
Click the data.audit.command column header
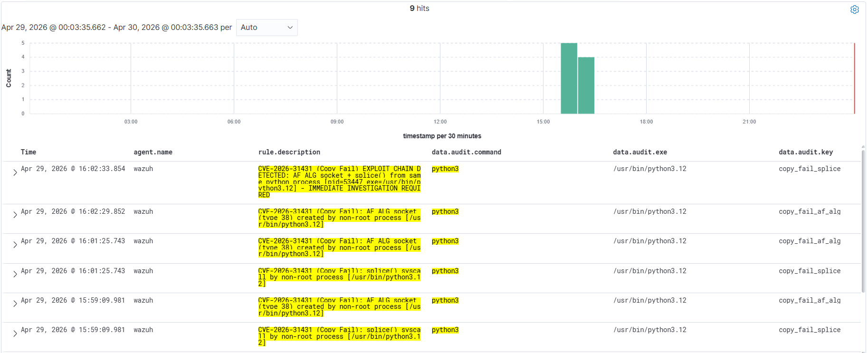click(466, 152)
